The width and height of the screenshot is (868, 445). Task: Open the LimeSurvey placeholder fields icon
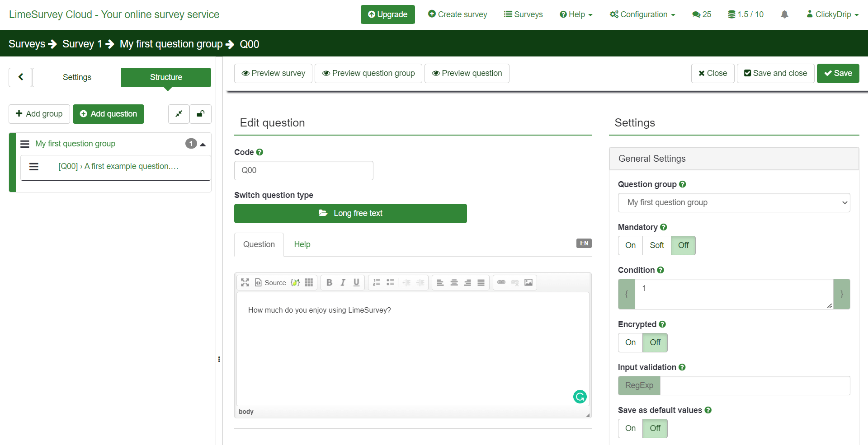(x=295, y=282)
